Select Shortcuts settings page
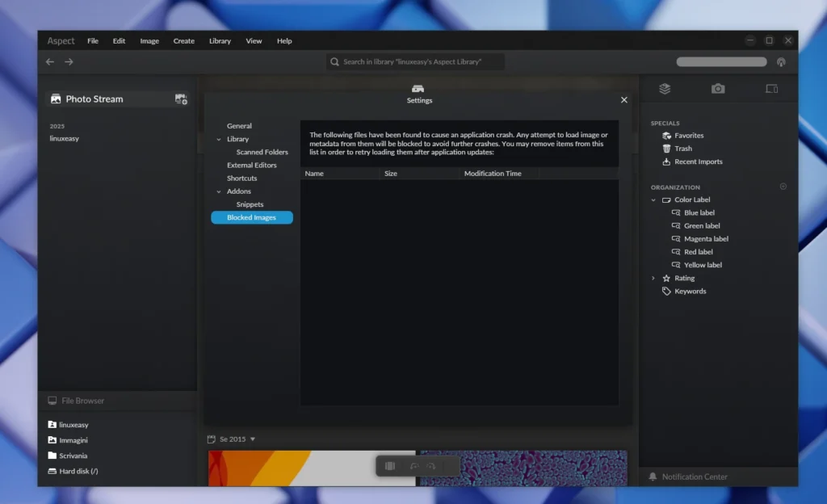The image size is (827, 504). 241,178
